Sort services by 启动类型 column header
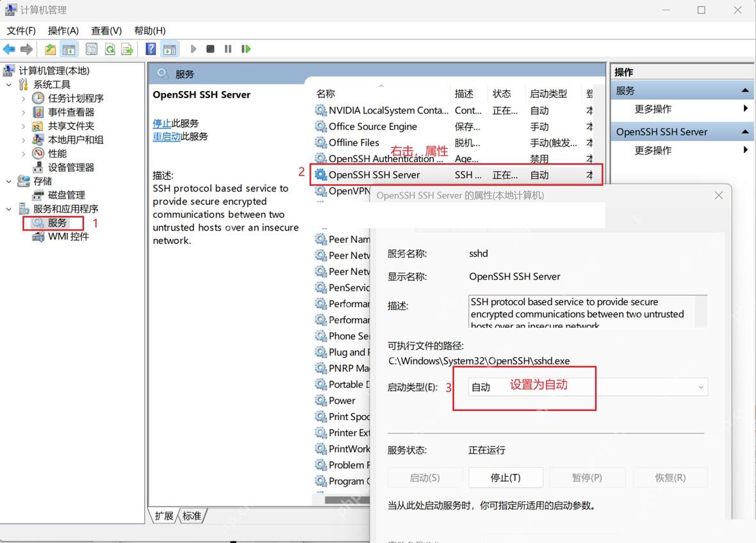 pos(548,93)
